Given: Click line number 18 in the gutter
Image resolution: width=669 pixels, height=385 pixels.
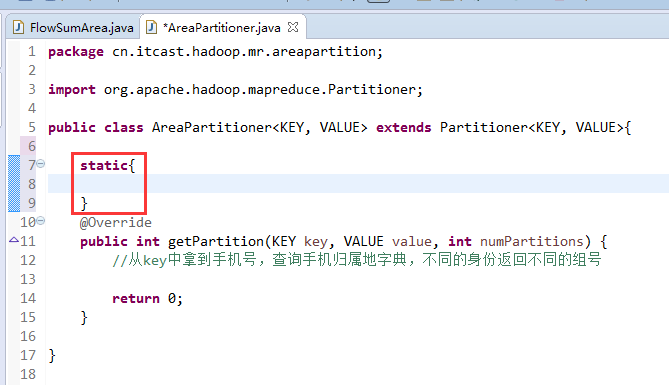Looking at the screenshot, I should click(28, 374).
